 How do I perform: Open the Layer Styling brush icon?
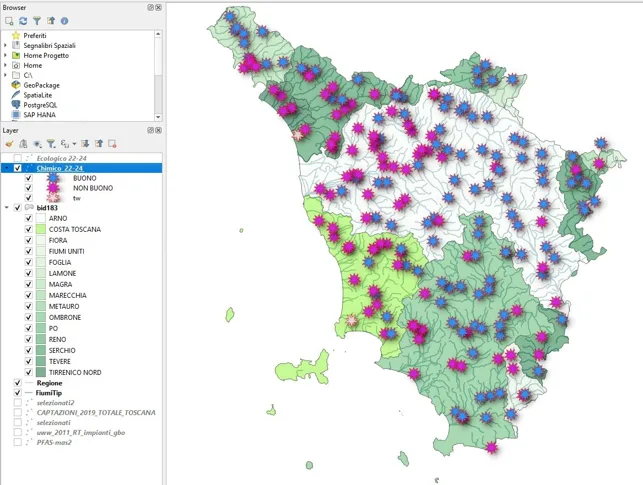click(9, 144)
